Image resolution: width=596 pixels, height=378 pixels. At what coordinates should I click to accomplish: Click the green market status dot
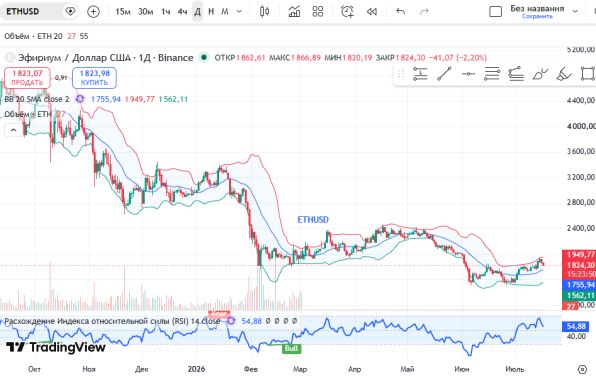click(204, 58)
